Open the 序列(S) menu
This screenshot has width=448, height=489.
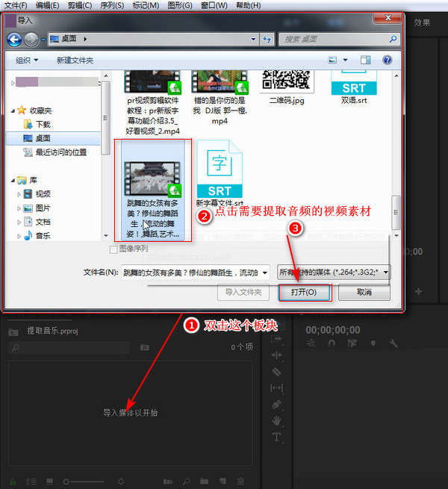click(x=112, y=6)
